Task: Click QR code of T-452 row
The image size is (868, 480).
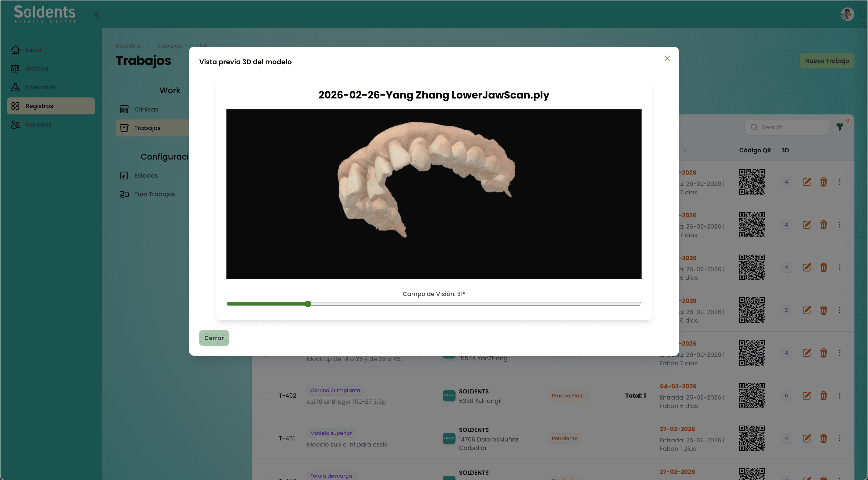Action: coord(752,396)
